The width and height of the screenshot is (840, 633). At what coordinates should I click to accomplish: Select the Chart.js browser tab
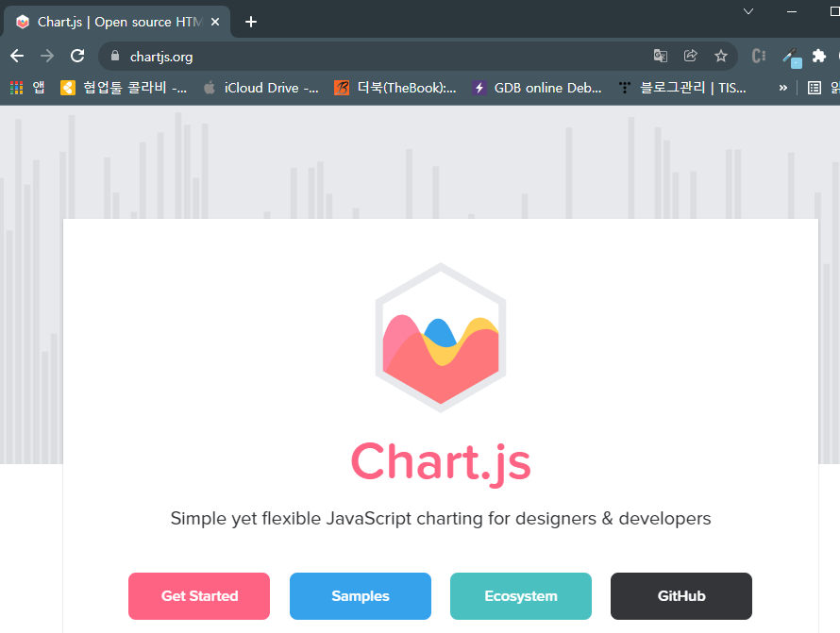[117, 22]
